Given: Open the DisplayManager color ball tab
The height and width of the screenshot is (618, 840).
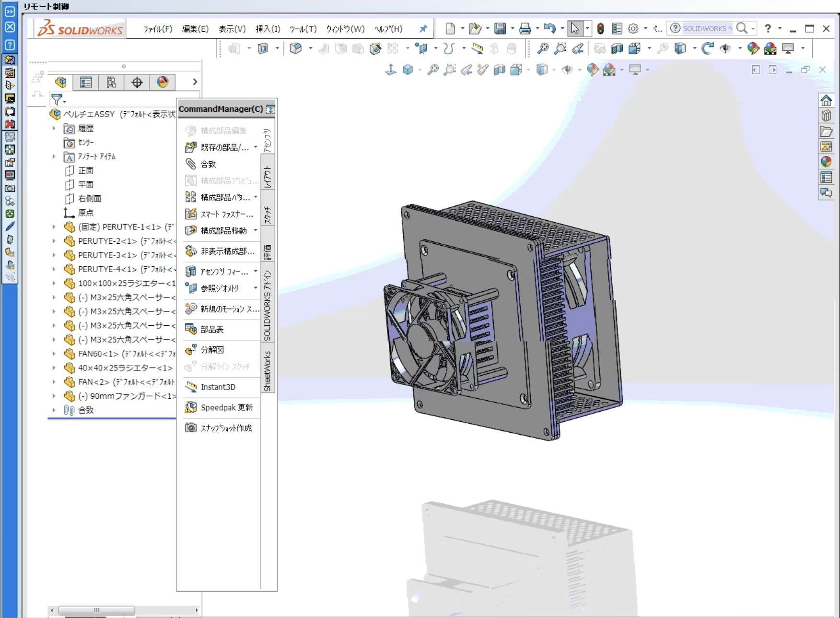Looking at the screenshot, I should 163,83.
